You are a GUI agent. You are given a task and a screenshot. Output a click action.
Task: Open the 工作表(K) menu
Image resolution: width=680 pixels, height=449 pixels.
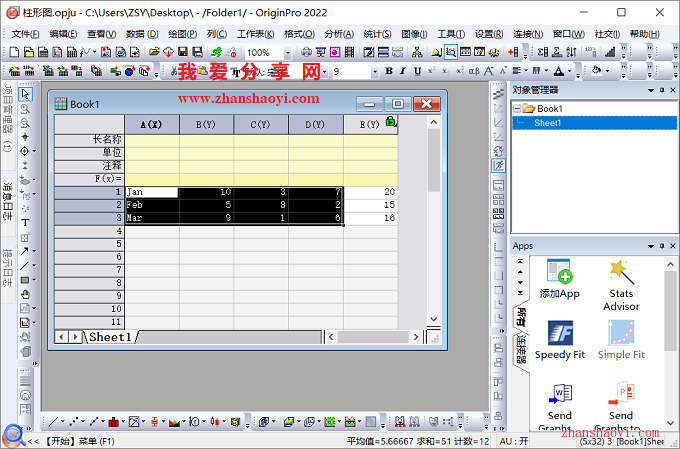coord(255,34)
